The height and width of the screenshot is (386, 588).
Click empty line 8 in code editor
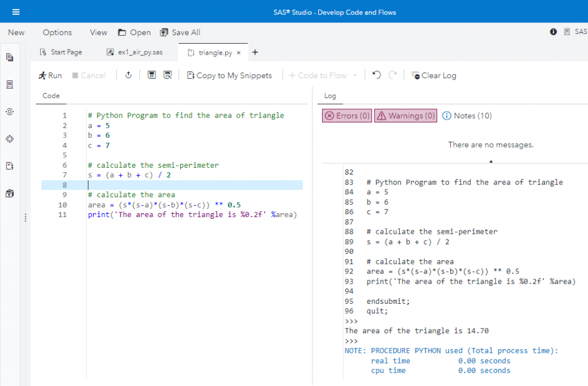172,185
